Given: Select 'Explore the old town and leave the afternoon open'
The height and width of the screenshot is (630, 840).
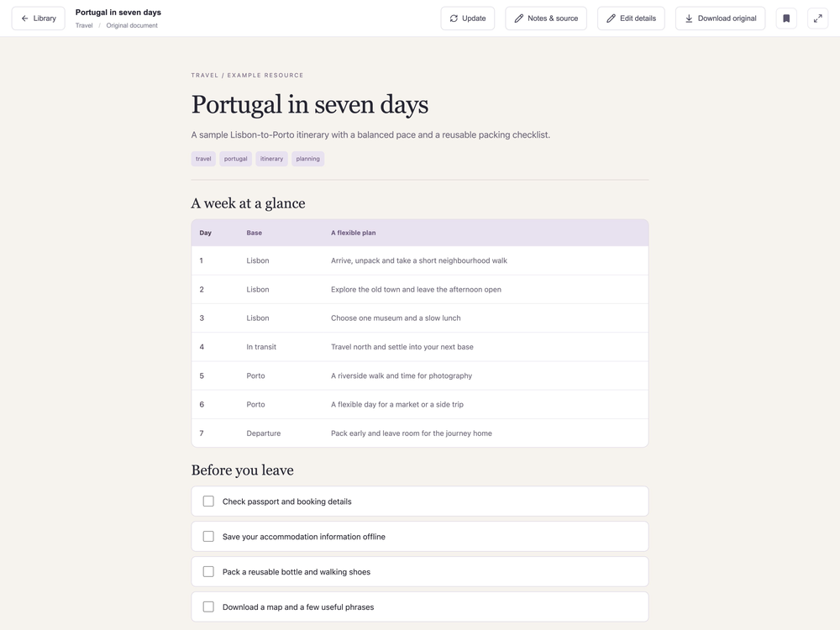Looking at the screenshot, I should (417, 289).
